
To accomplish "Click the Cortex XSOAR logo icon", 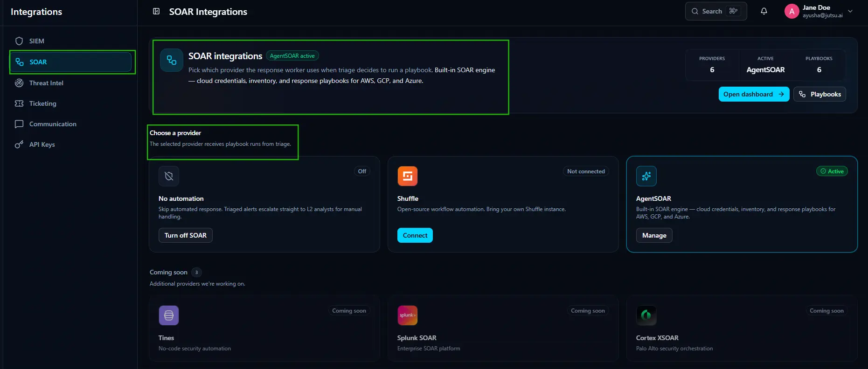I will (646, 315).
